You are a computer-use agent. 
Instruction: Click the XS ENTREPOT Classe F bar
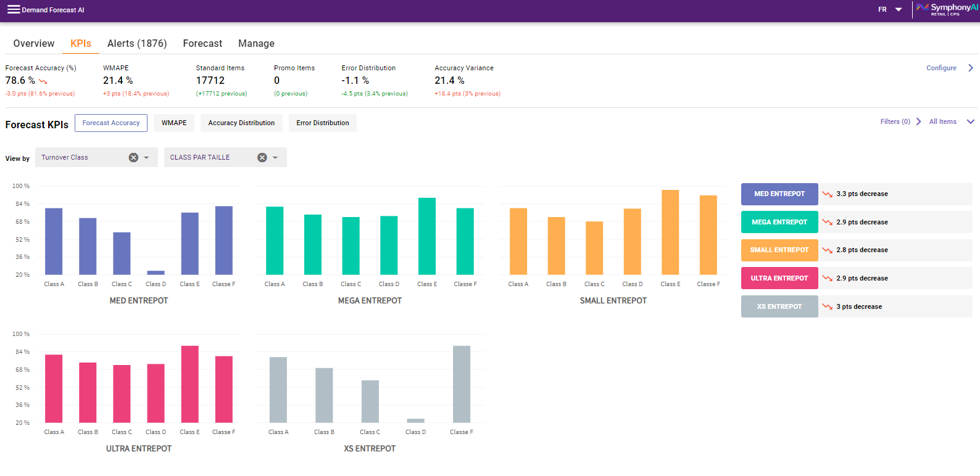tap(462, 384)
